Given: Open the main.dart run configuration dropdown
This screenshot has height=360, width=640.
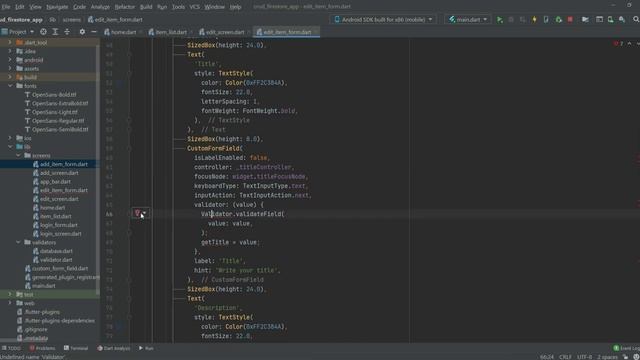Looking at the screenshot, I should [x=468, y=20].
